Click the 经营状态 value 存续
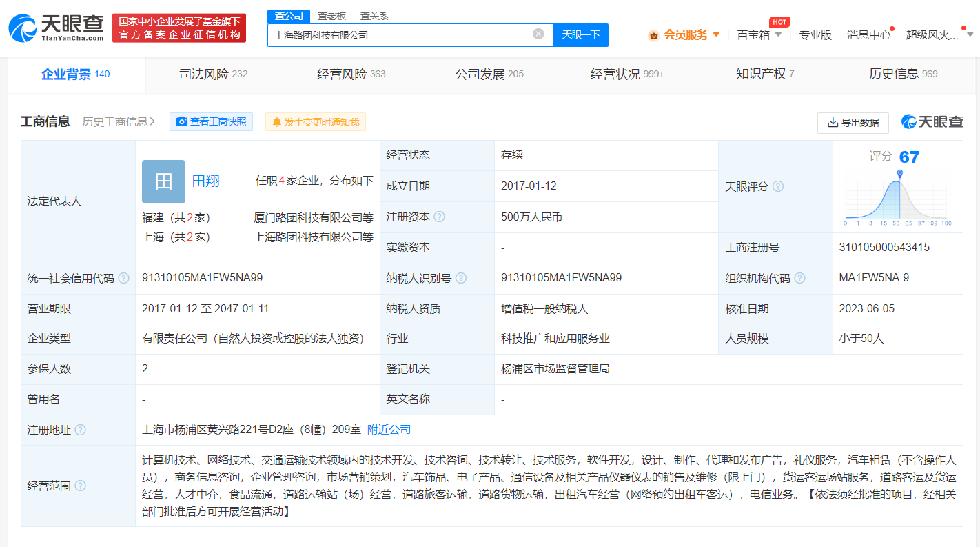 [x=512, y=155]
